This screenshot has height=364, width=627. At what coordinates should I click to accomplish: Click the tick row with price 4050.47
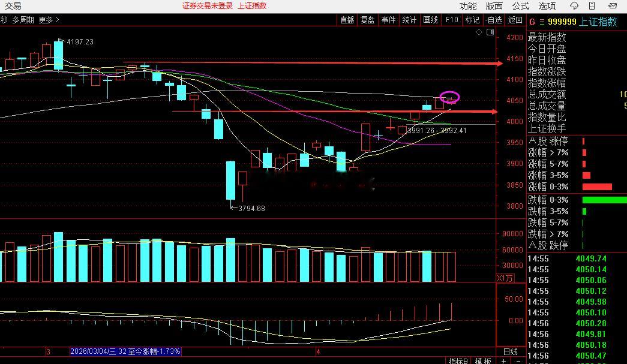click(577, 356)
